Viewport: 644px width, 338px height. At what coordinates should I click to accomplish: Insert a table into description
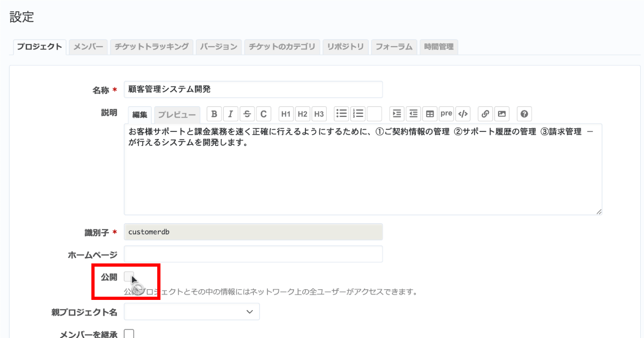click(429, 114)
